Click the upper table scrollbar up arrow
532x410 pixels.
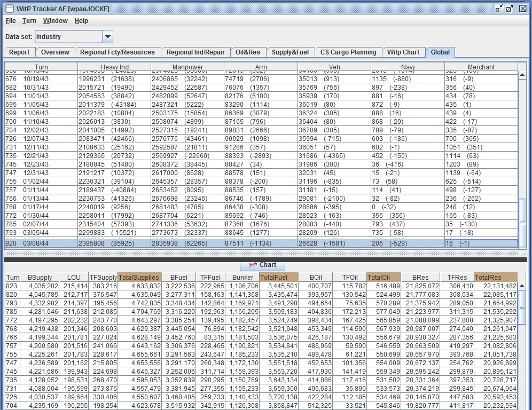(522, 75)
